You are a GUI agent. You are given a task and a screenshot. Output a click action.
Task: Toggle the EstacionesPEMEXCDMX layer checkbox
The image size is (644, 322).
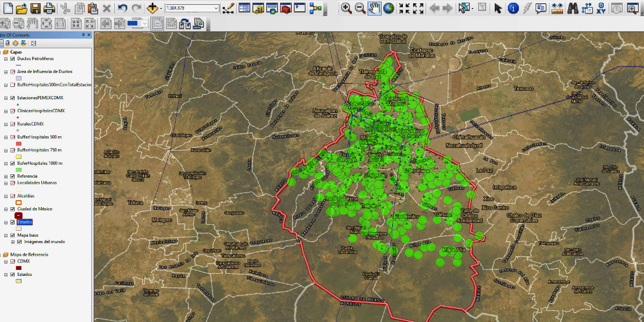(12, 98)
